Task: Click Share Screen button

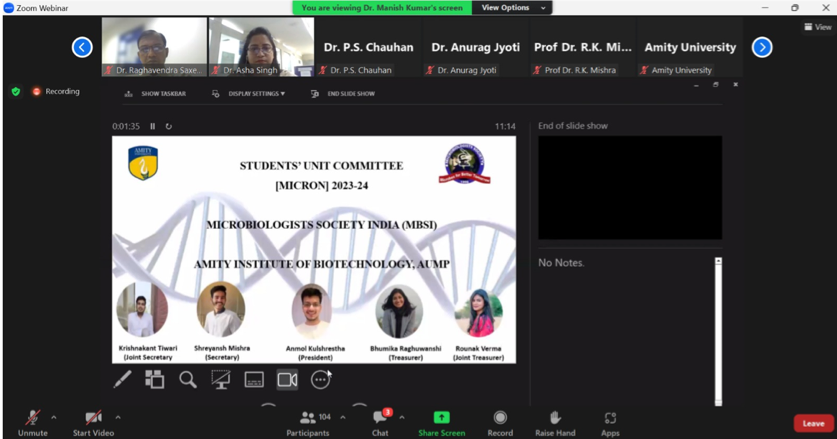Action: (441, 423)
